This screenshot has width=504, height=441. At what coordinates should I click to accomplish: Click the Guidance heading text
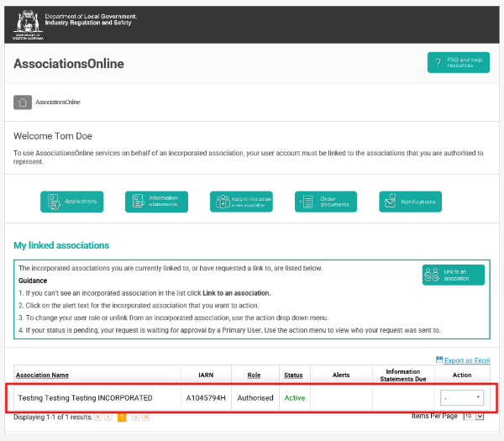point(33,281)
